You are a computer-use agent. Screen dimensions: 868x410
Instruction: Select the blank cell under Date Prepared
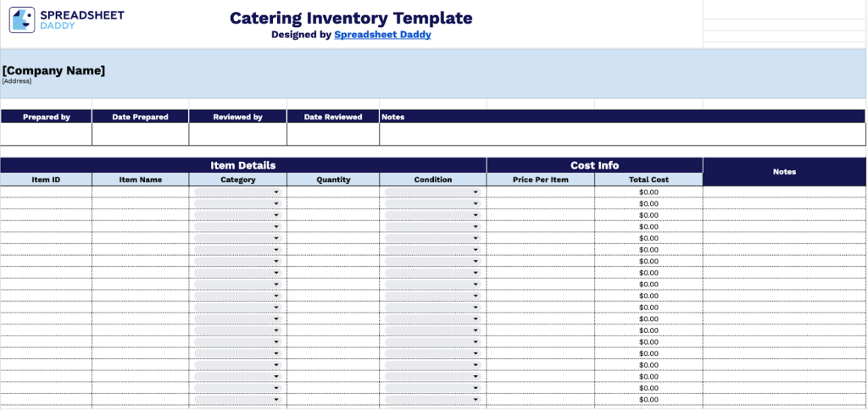(x=140, y=135)
